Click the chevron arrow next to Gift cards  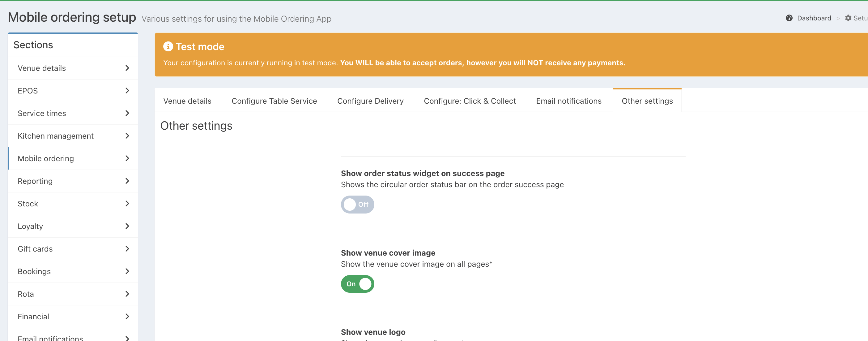click(127, 249)
